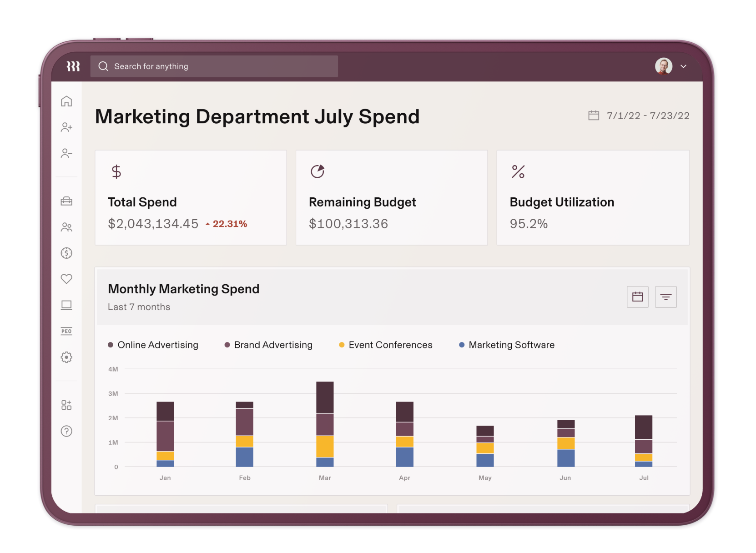Click inside the Search for anything field
Viewport: 756px width, 553px height.
click(x=214, y=66)
